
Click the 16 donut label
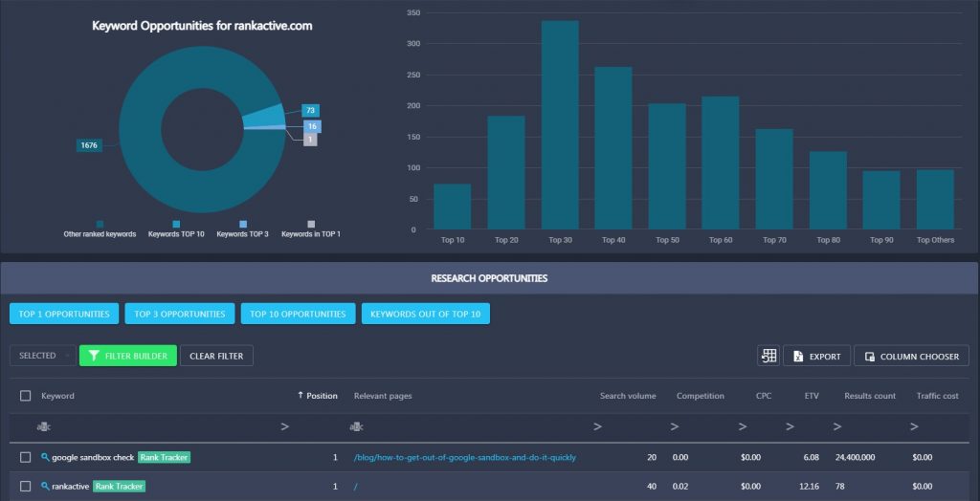pos(313,127)
